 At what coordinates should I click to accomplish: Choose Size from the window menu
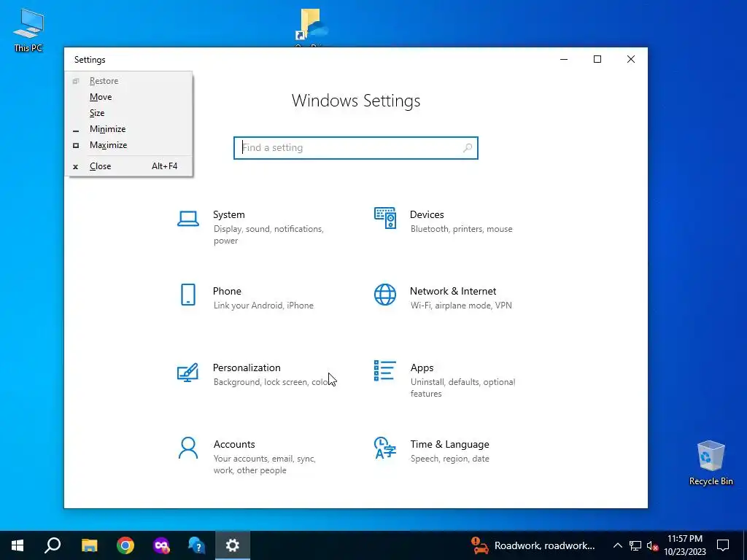point(128,113)
